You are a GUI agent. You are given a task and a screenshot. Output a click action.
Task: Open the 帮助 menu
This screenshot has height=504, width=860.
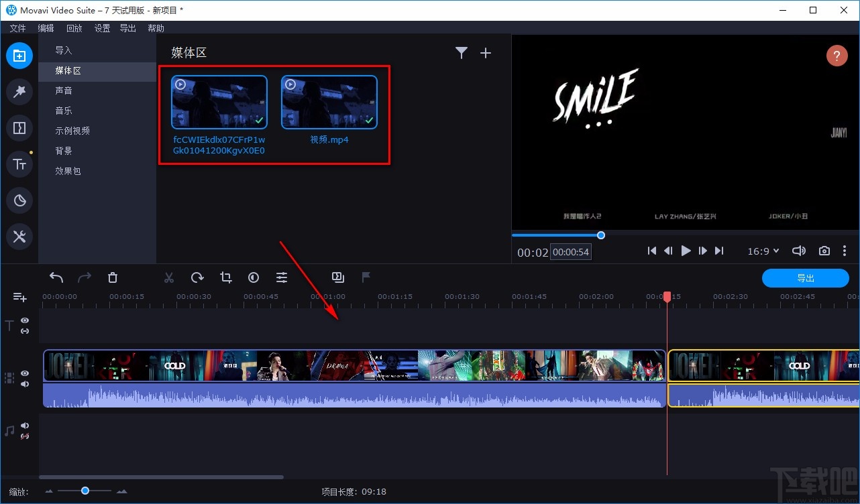(x=156, y=28)
